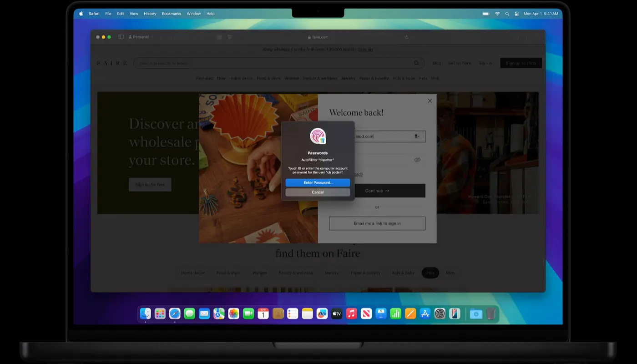Open Maps from the Dock

(x=219, y=313)
